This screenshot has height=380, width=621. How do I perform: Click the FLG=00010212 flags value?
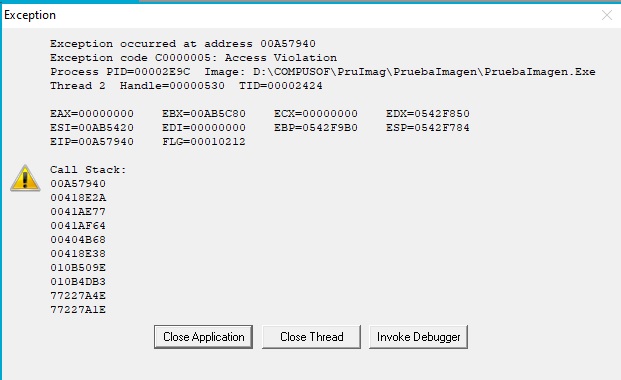click(x=204, y=142)
